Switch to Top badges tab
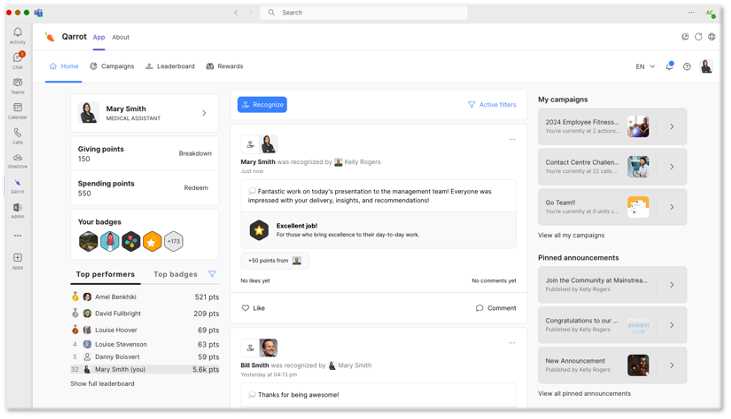The height and width of the screenshot is (419, 731). tap(175, 274)
